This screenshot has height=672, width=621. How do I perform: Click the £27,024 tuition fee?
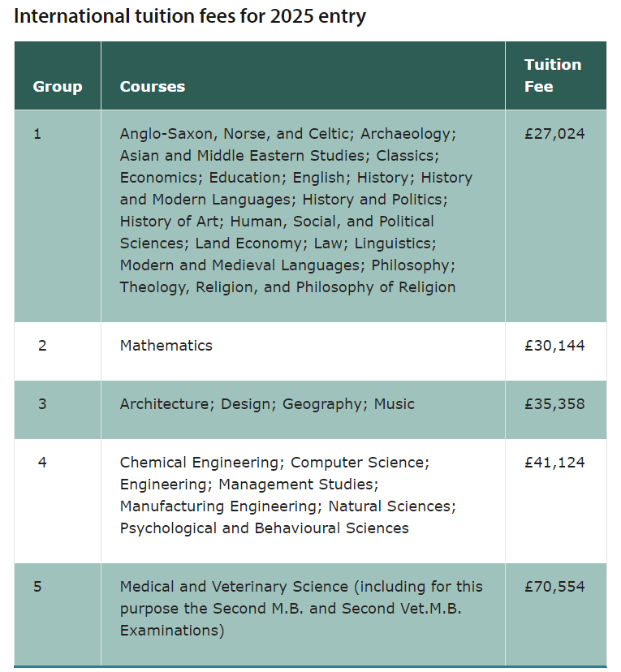(554, 134)
